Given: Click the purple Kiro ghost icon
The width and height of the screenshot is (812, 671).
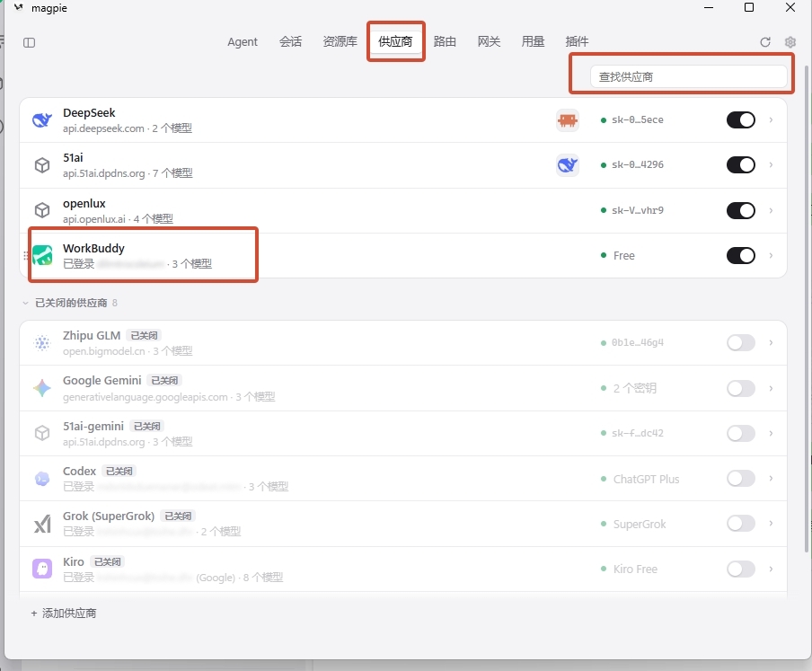Looking at the screenshot, I should [42, 569].
